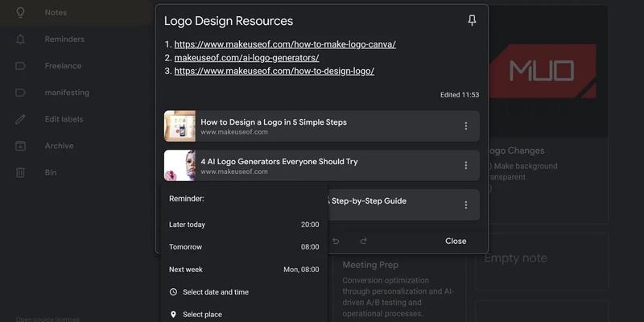This screenshot has height=322, width=644.
Task: Click the redo arrow icon
Action: click(363, 241)
